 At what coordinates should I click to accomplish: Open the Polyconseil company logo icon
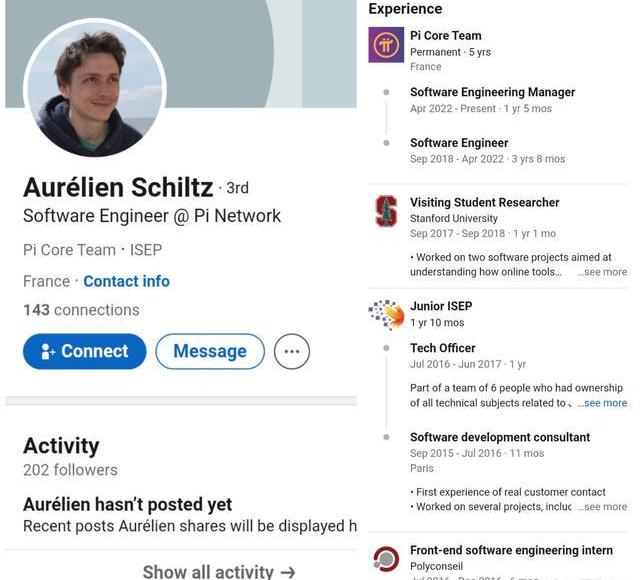[386, 559]
